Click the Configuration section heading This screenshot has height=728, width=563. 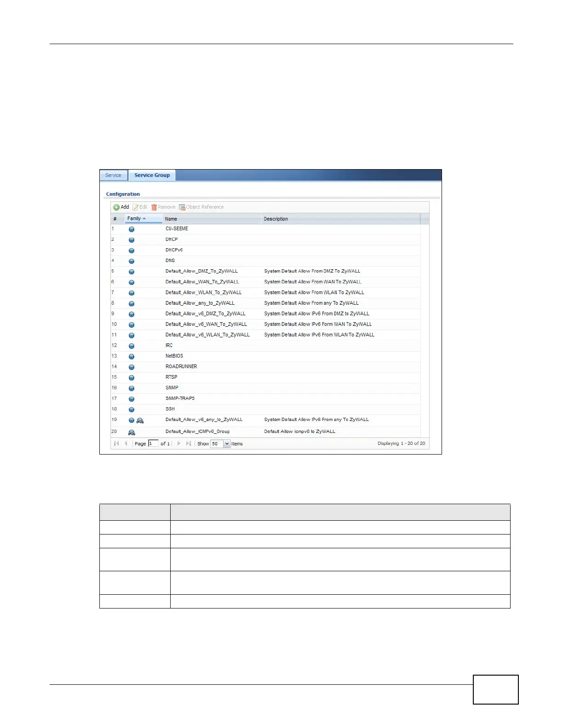(123, 194)
